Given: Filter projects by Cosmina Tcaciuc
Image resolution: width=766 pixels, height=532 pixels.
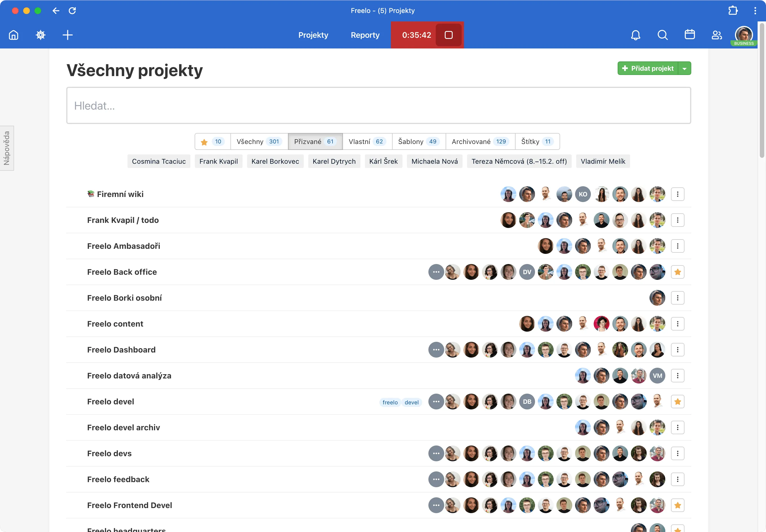Looking at the screenshot, I should click(159, 161).
